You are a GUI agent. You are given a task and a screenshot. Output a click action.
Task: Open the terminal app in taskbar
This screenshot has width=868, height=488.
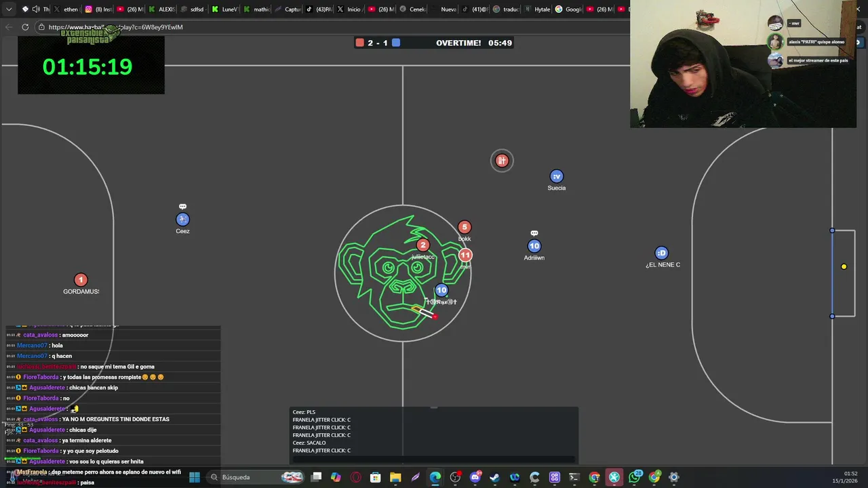[x=574, y=477]
